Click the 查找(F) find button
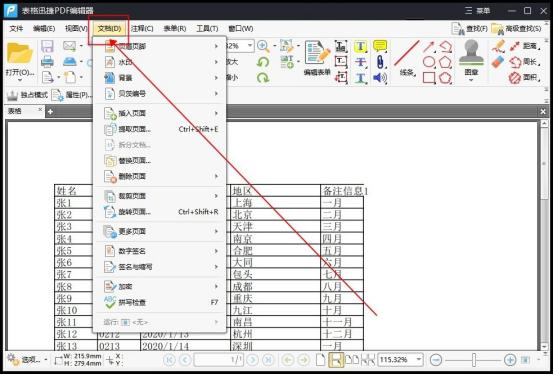Viewport: 554px width, 375px height. pos(470,29)
